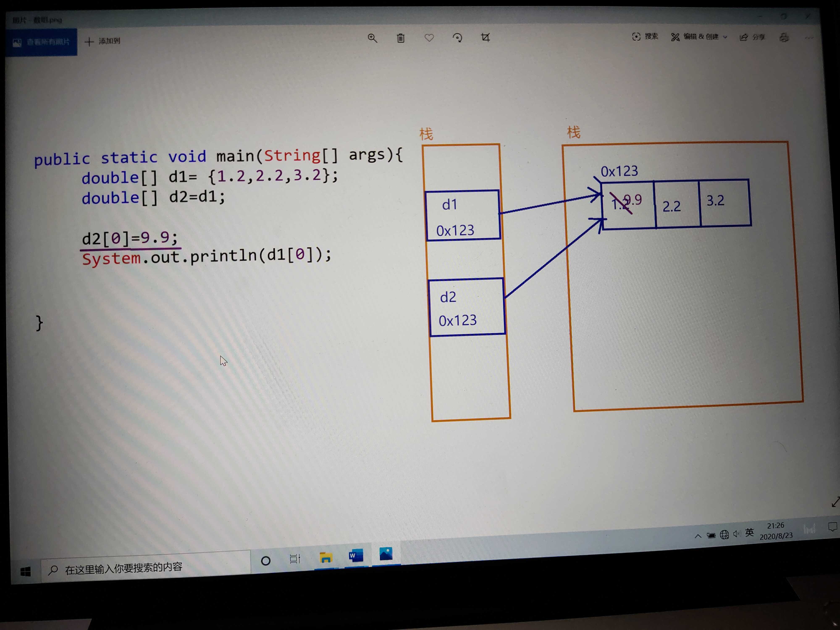Viewport: 840px width, 630px height.
Task: Toggle network status from tray globe icon
Action: (x=724, y=535)
